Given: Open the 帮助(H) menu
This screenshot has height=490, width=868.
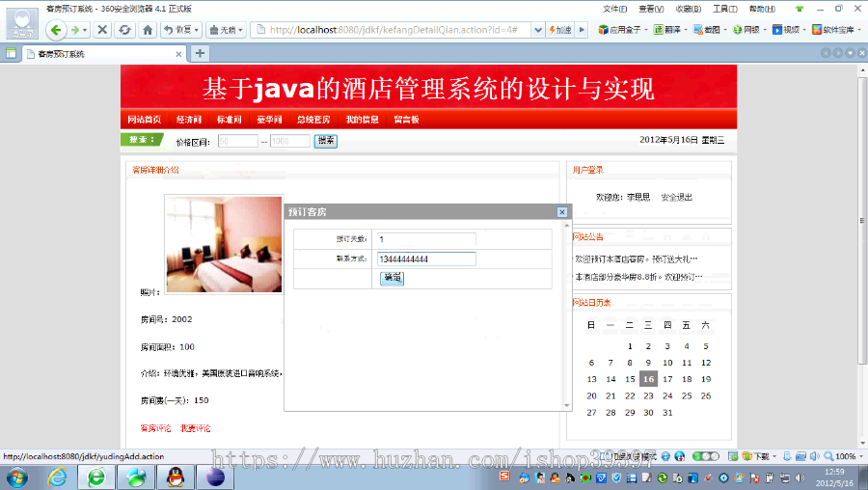Looking at the screenshot, I should click(762, 9).
